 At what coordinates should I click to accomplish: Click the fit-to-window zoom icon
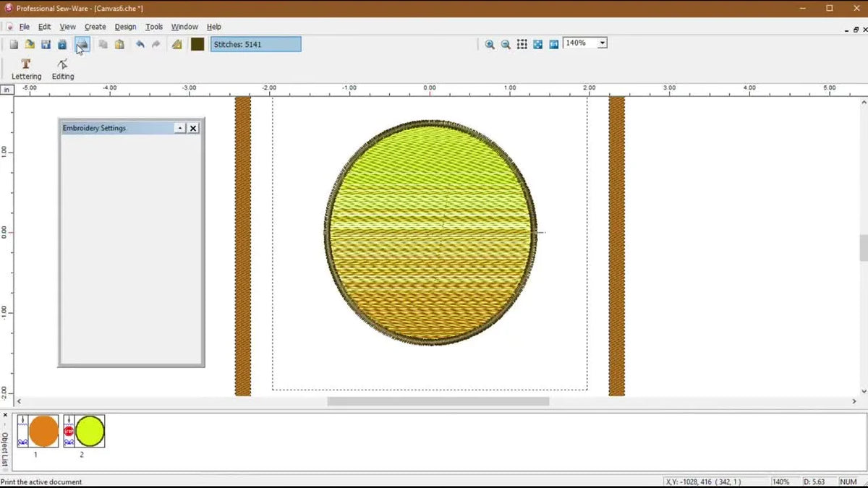(537, 44)
